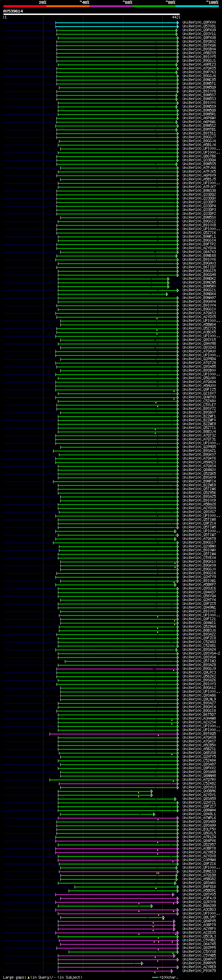The height and width of the screenshot is (980, 222).
Task: Open hit UniRef100_Q9FZC6
Action: [x=199, y=864]
